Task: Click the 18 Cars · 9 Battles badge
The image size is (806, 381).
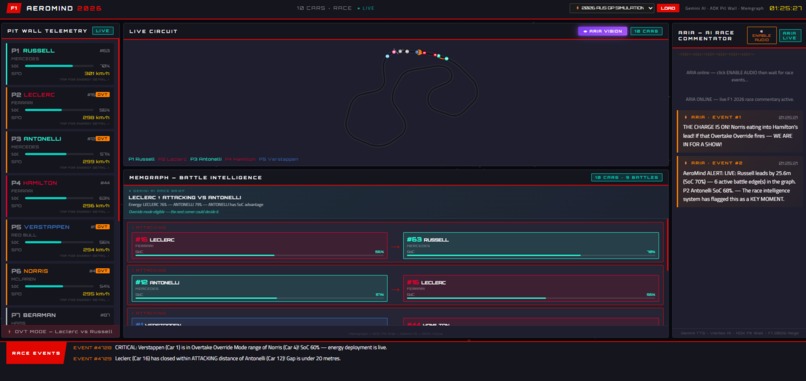Action: coord(627,177)
